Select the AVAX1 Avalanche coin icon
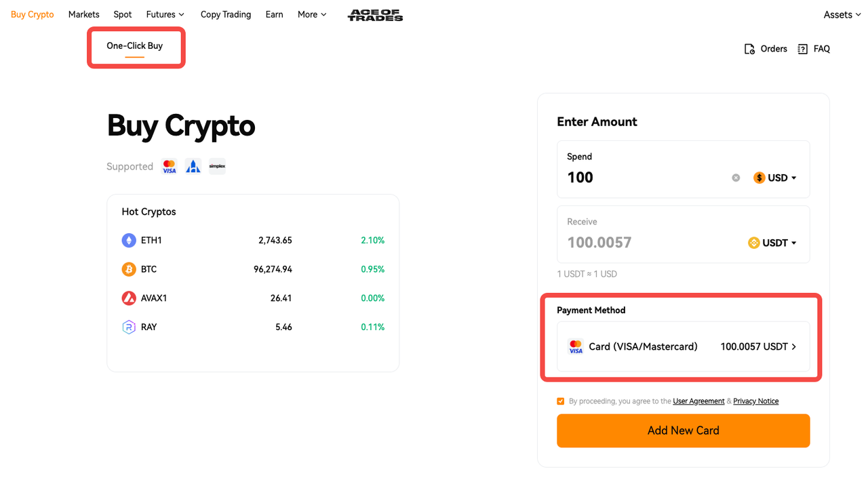This screenshot has width=868, height=482. [129, 298]
